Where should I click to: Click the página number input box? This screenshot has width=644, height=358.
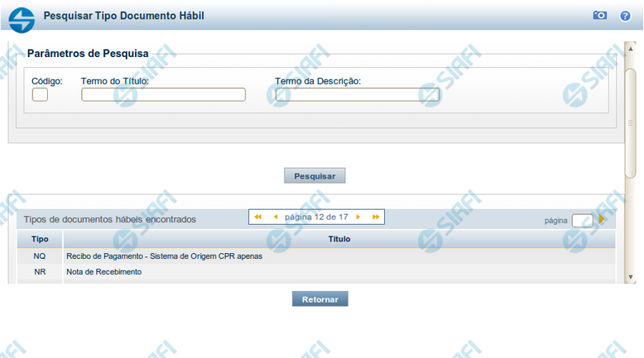[582, 221]
